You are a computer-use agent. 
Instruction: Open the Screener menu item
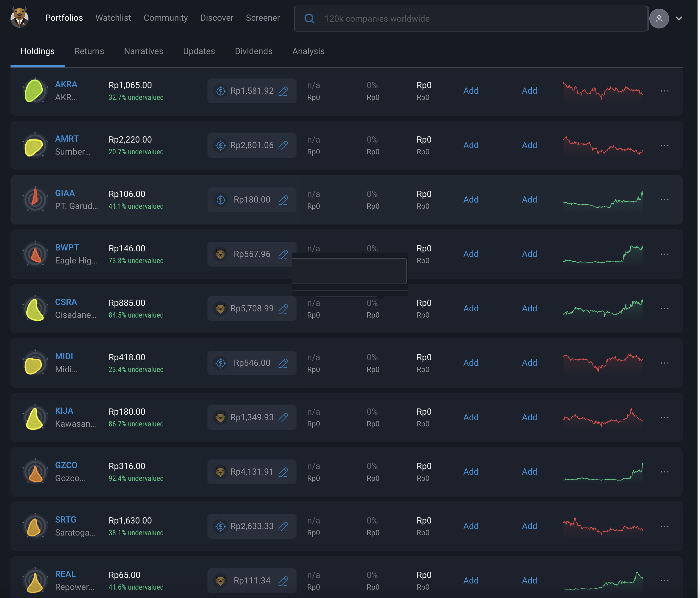point(262,18)
